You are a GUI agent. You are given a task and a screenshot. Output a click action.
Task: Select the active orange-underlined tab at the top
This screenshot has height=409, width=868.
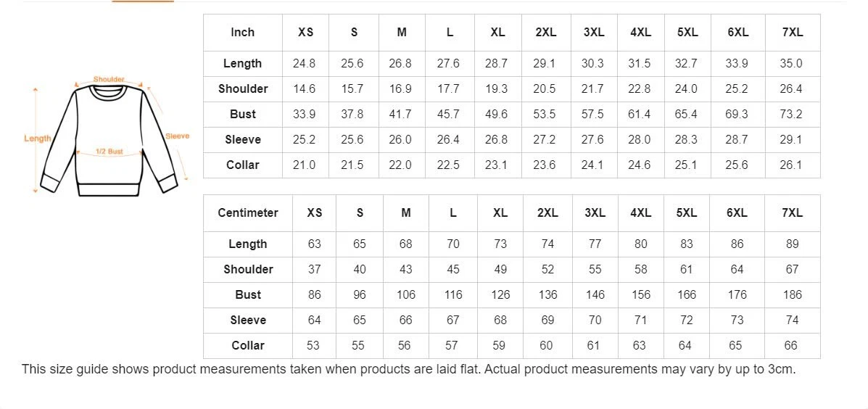[x=143, y=1]
